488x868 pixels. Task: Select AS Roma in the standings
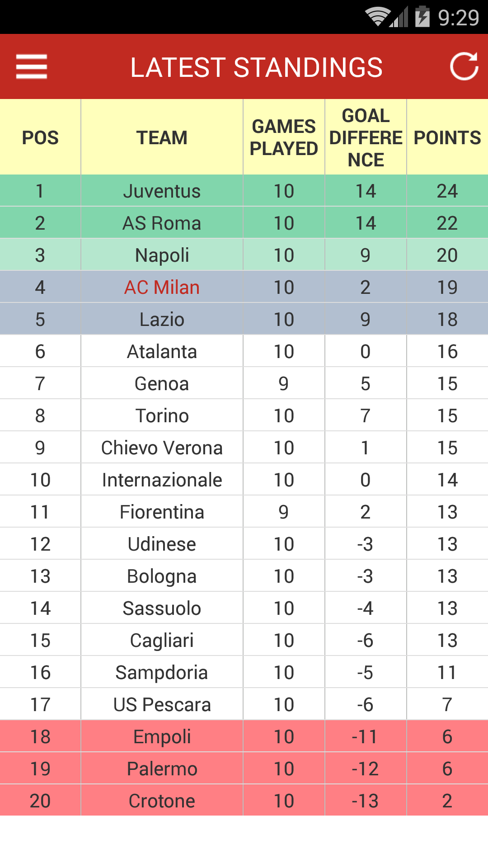tap(162, 223)
